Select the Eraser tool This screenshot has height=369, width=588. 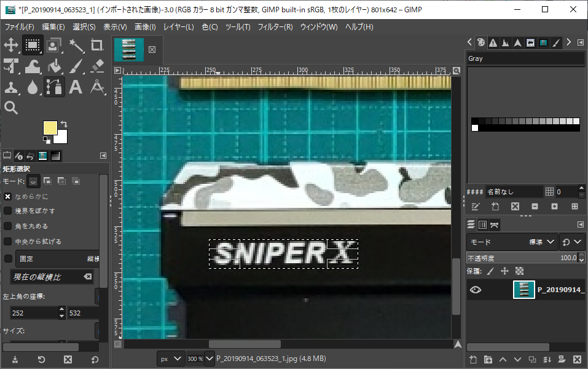point(97,66)
